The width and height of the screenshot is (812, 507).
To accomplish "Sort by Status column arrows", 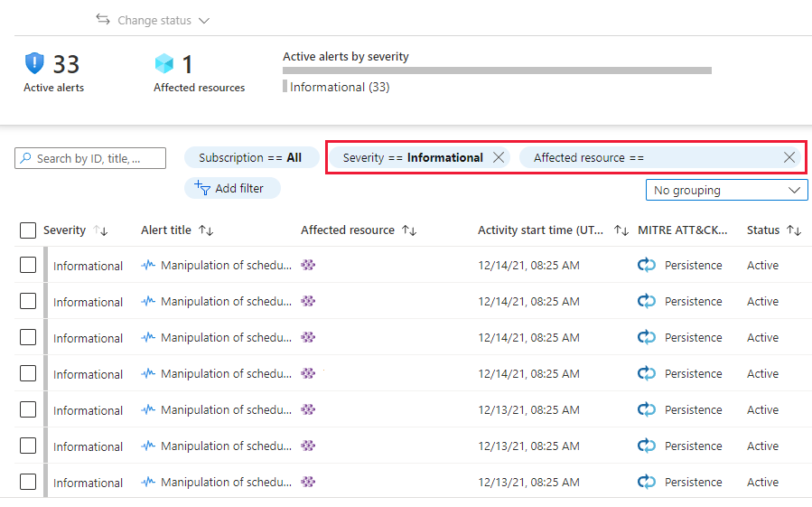I will click(794, 230).
